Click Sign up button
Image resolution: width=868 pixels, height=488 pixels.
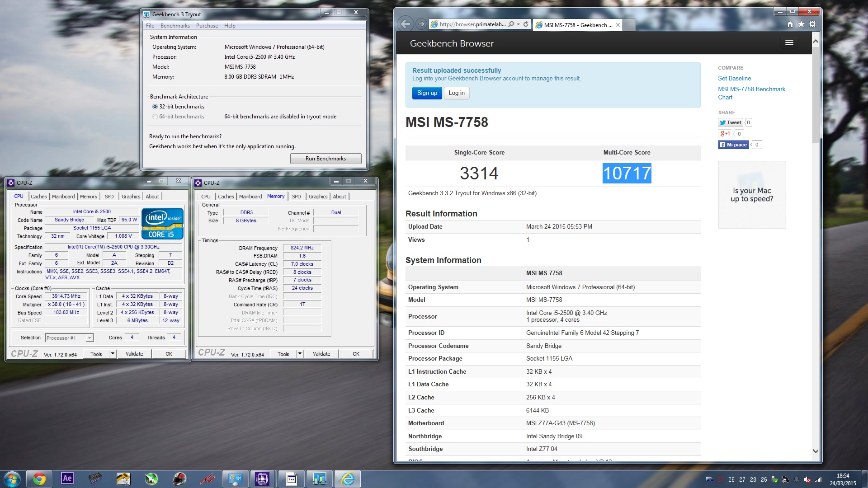pyautogui.click(x=427, y=93)
